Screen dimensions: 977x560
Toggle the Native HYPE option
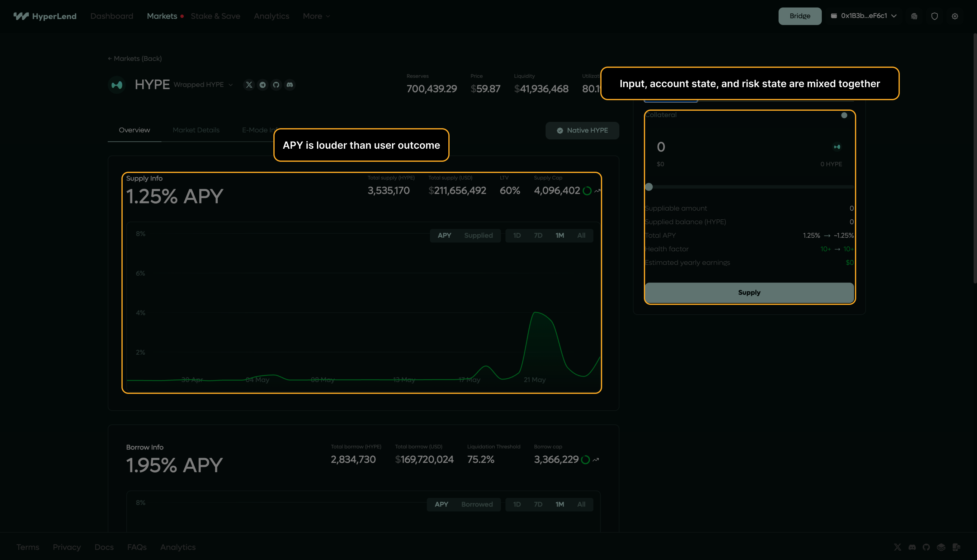click(582, 131)
